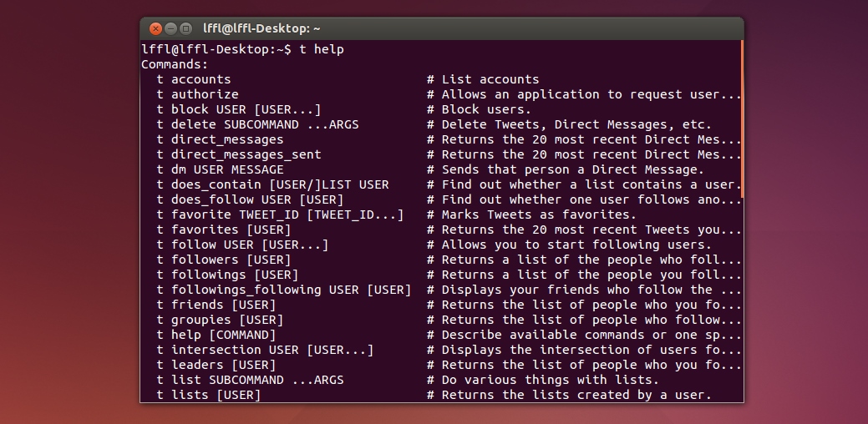This screenshot has height=424, width=868.
Task: Close the terminal window
Action: pos(155,28)
